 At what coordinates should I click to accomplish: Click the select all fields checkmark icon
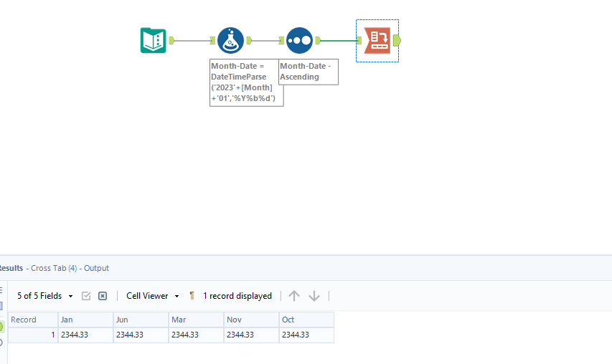pos(86,296)
